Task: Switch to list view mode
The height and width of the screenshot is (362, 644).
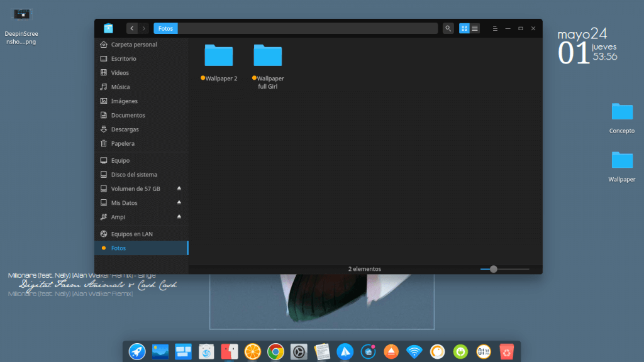Action: tap(475, 28)
